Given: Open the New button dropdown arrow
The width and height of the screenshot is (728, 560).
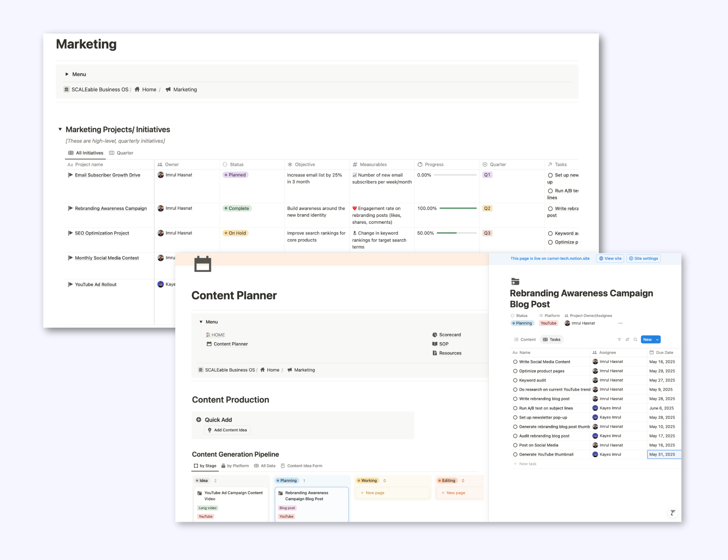Looking at the screenshot, I should pos(656,339).
